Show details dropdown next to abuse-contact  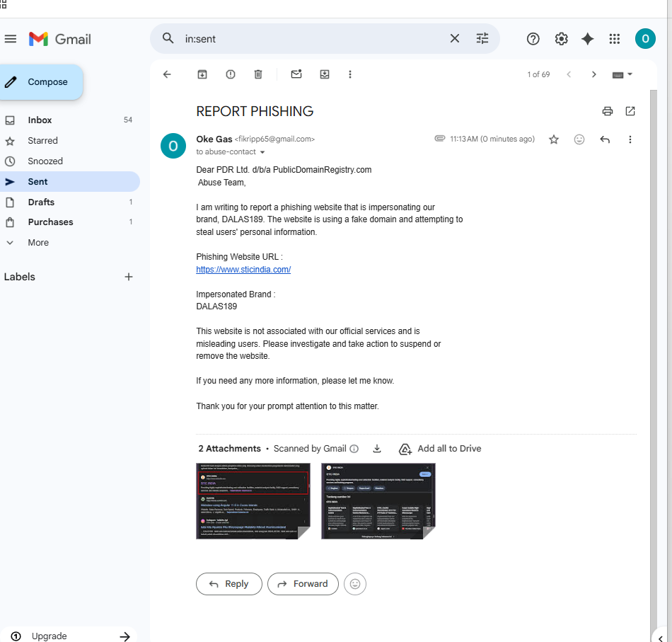click(x=262, y=152)
